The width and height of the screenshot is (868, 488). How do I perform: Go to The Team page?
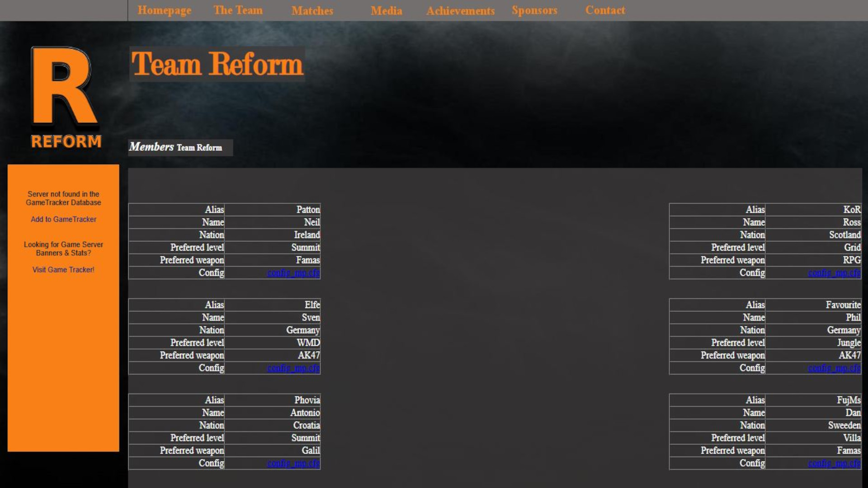point(238,10)
